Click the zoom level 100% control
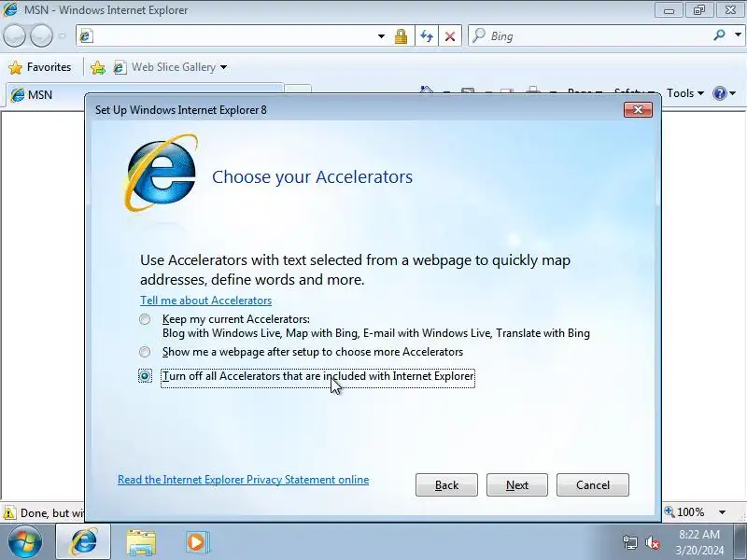The width and height of the screenshot is (747, 560). (684, 512)
